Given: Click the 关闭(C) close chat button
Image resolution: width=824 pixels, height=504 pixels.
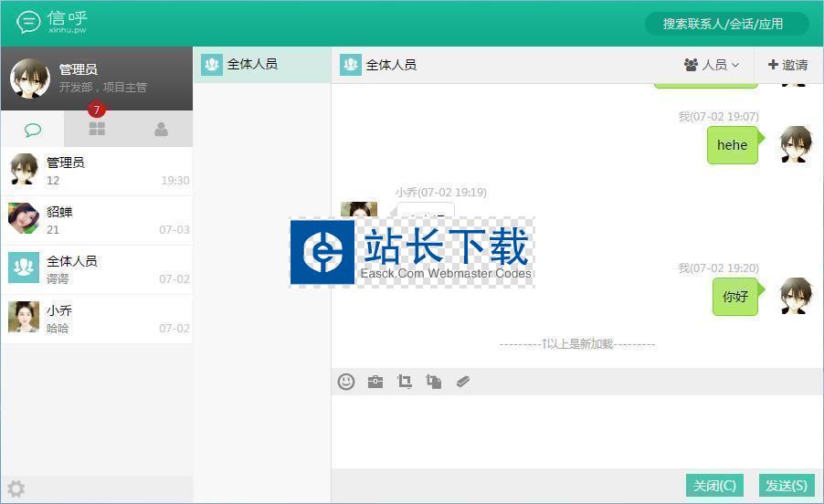Looking at the screenshot, I should tap(714, 485).
